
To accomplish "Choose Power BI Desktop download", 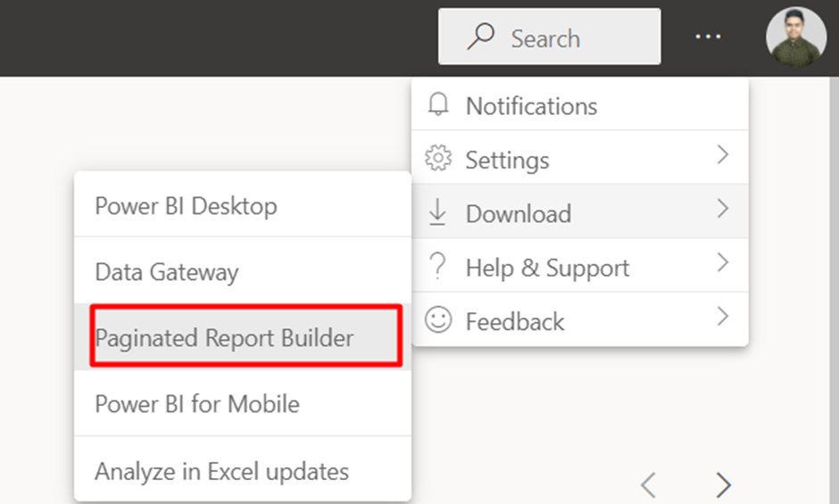I will [x=243, y=205].
